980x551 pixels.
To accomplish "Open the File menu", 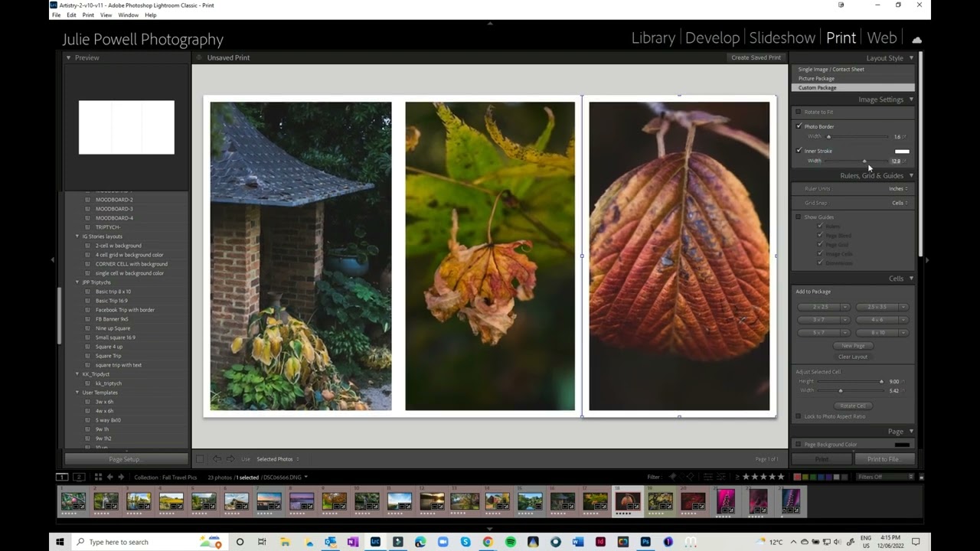I will coord(56,15).
